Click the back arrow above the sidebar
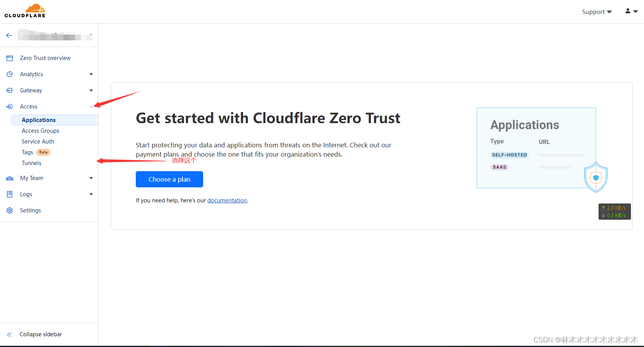Image resolution: width=644 pixels, height=347 pixels. (x=9, y=35)
